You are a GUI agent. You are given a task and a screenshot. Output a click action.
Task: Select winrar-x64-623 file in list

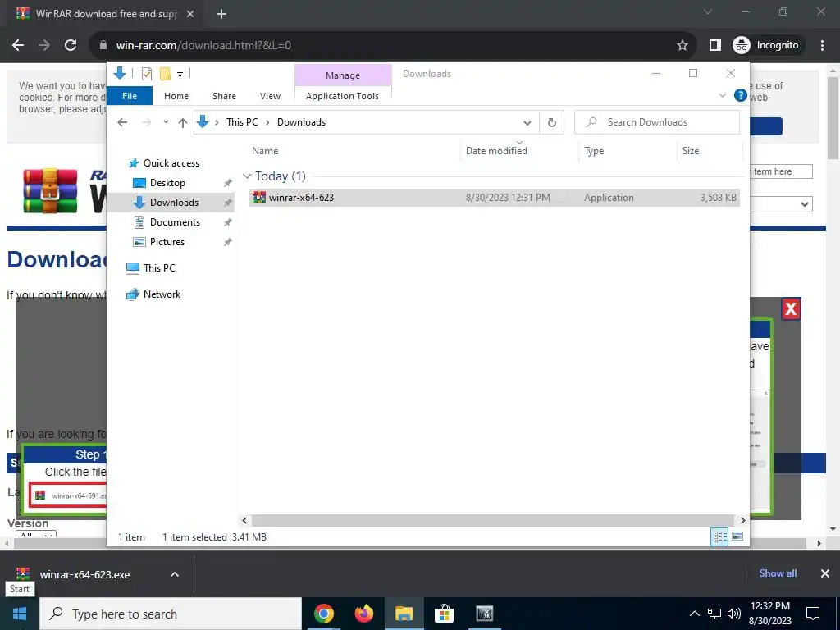click(x=494, y=198)
